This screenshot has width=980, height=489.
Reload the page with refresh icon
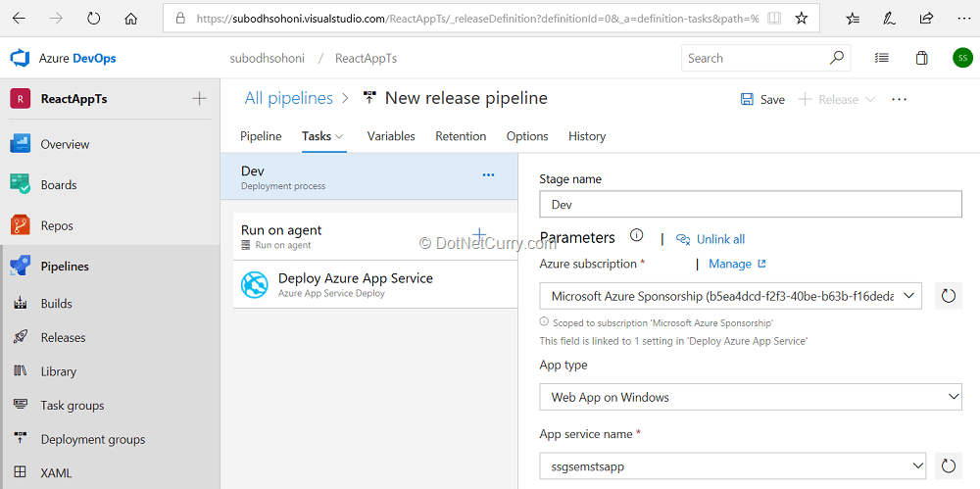[x=94, y=19]
